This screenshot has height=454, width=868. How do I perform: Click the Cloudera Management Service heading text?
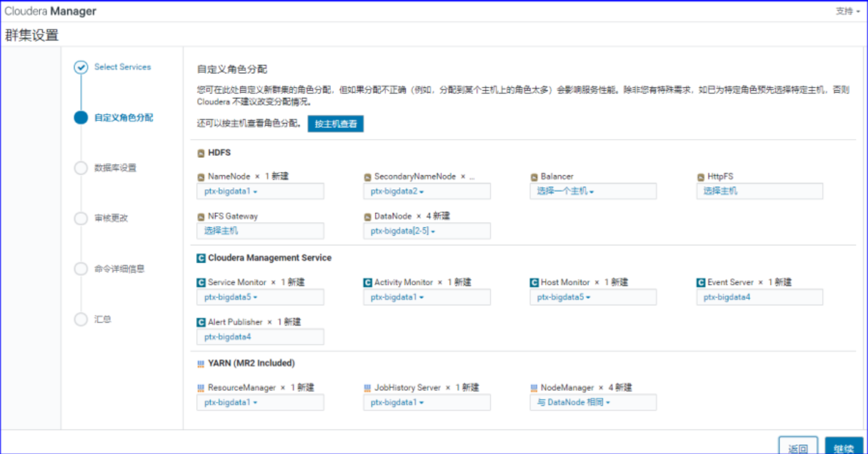(x=270, y=258)
